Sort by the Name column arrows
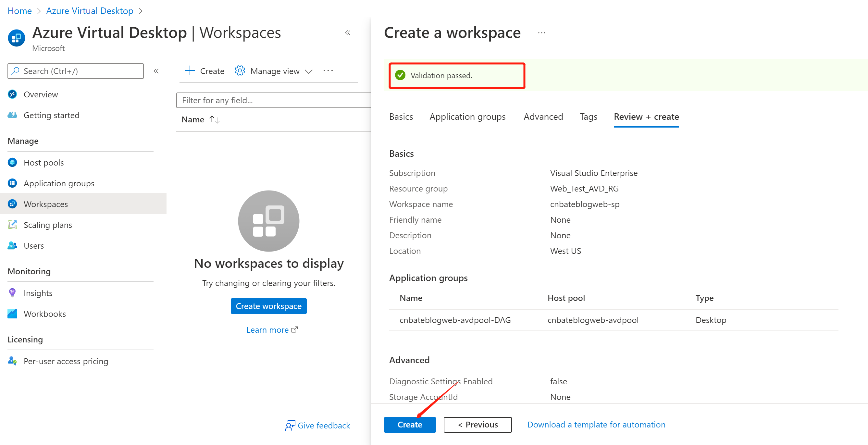Image resolution: width=868 pixels, height=445 pixels. pyautogui.click(x=214, y=119)
